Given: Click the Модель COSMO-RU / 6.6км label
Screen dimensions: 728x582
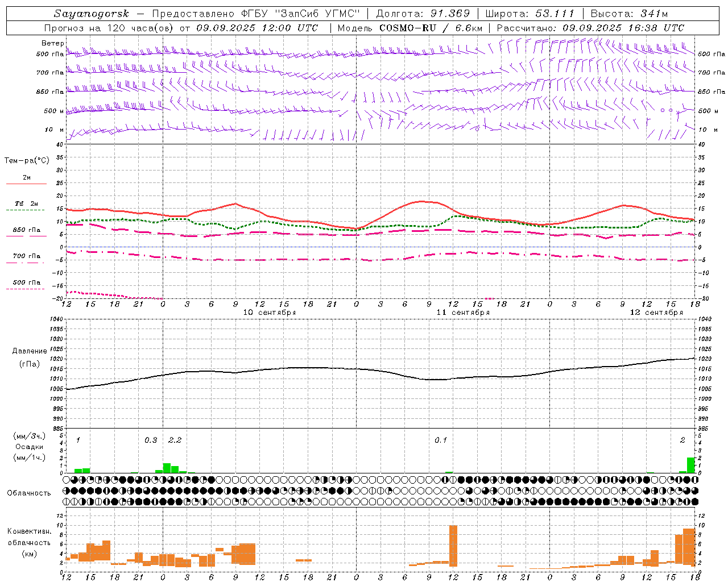Looking at the screenshot, I should (409, 28).
